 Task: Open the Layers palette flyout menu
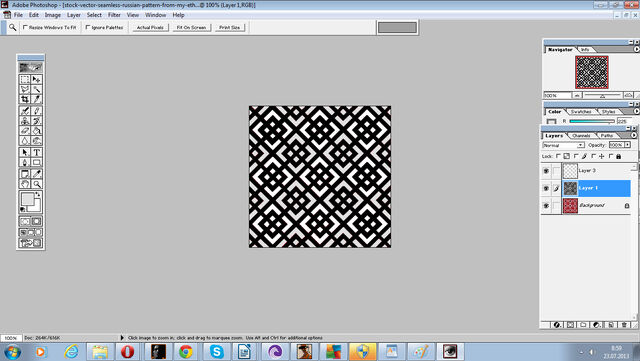click(633, 135)
